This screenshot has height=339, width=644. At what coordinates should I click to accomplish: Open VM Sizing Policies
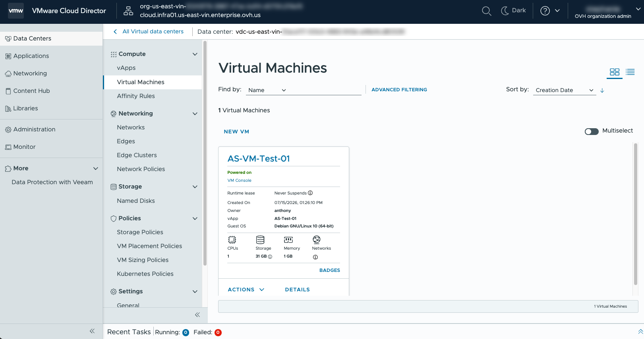point(143,260)
